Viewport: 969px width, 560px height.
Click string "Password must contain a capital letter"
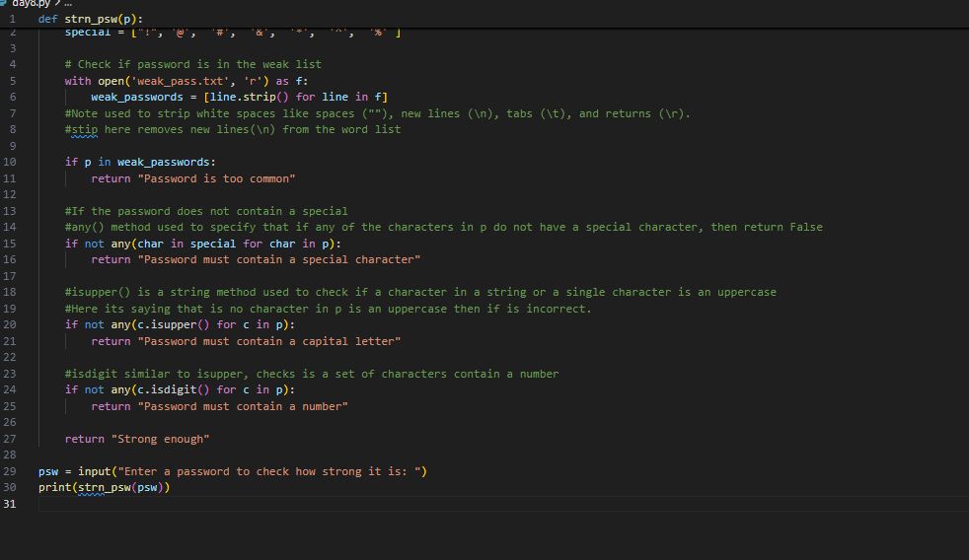(x=268, y=341)
